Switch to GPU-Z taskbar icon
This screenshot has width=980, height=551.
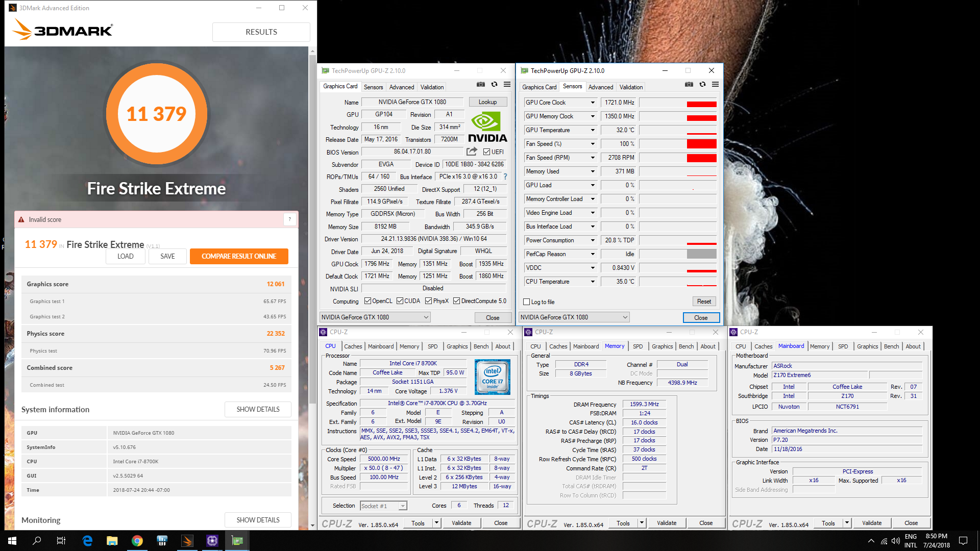237,541
